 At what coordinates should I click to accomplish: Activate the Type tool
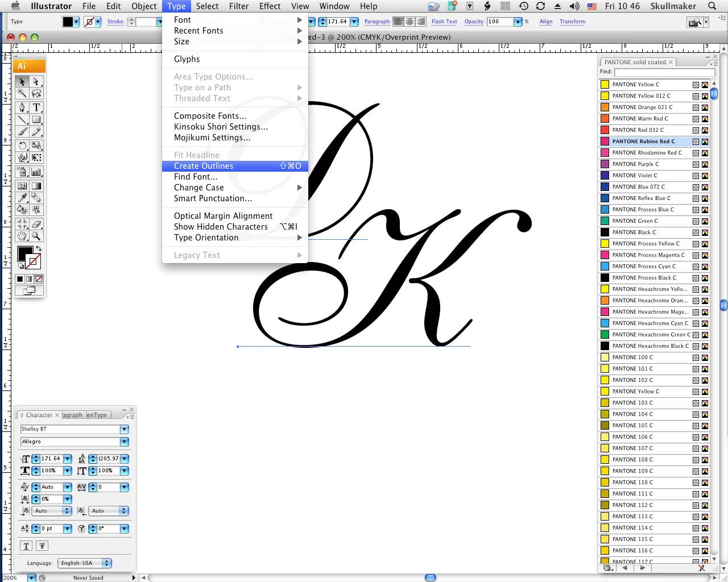36,107
